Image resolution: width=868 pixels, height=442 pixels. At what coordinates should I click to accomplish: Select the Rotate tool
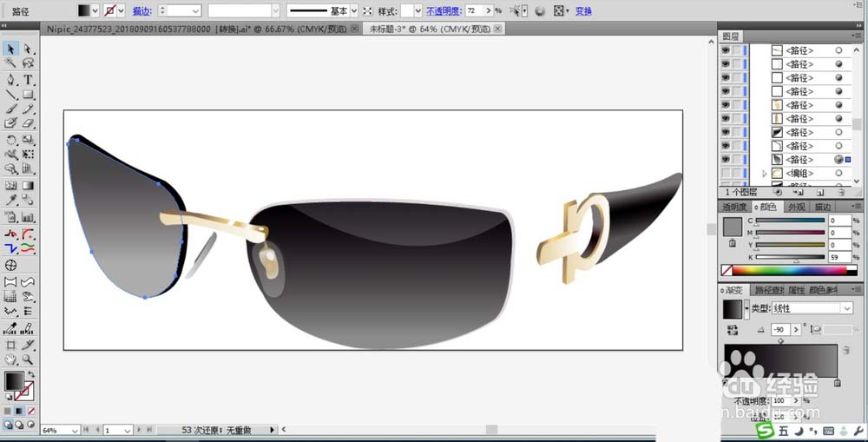click(10, 140)
